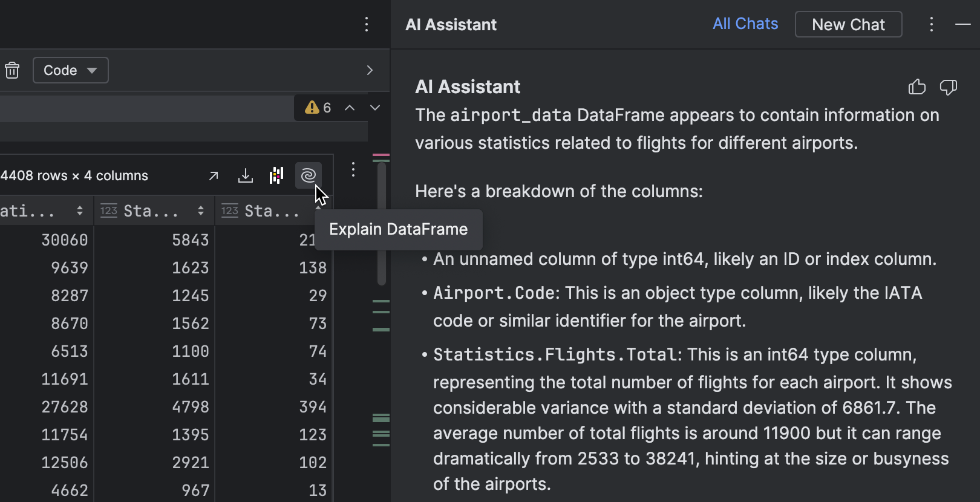Download the DataFrame with the export icon
The image size is (980, 502).
245,175
